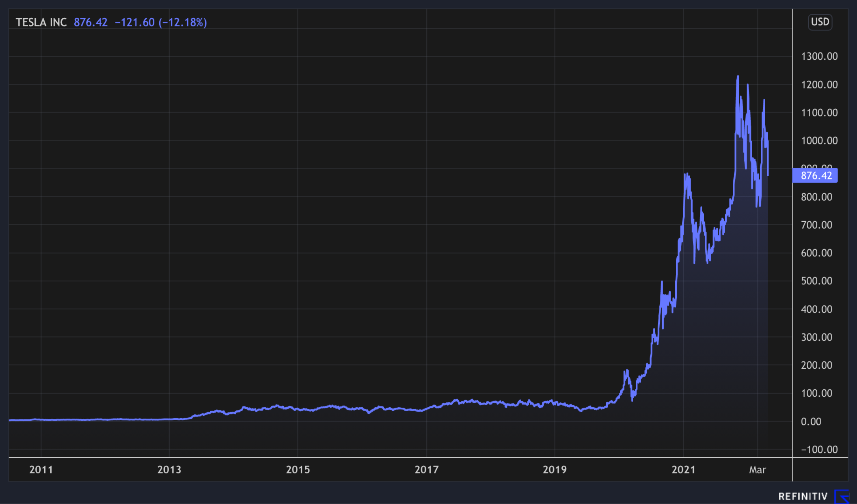Click the 0.00 price axis label

pos(811,422)
